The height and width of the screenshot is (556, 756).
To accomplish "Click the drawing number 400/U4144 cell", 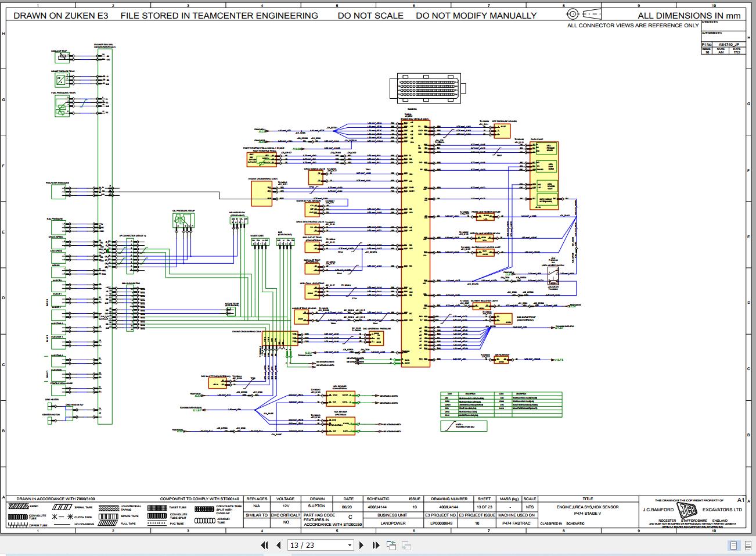I will [448, 507].
